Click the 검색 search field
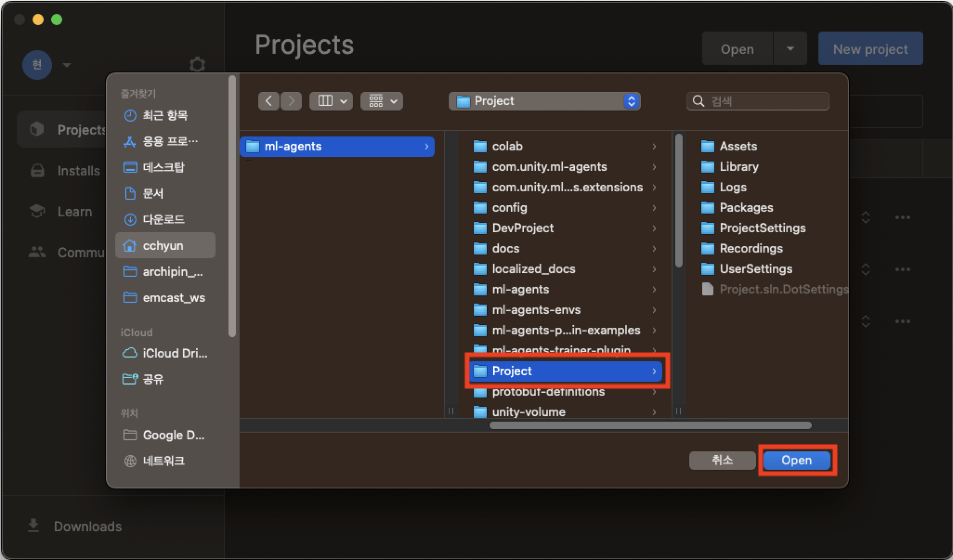 pos(764,101)
